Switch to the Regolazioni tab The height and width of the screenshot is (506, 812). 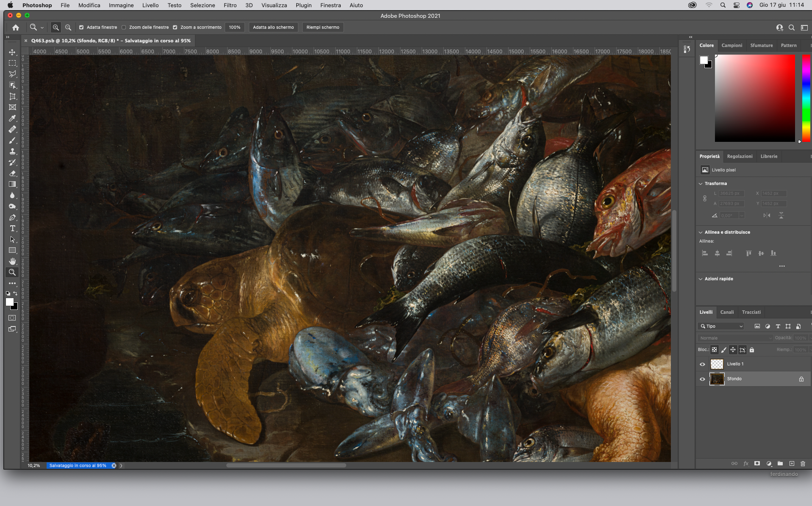pyautogui.click(x=740, y=156)
